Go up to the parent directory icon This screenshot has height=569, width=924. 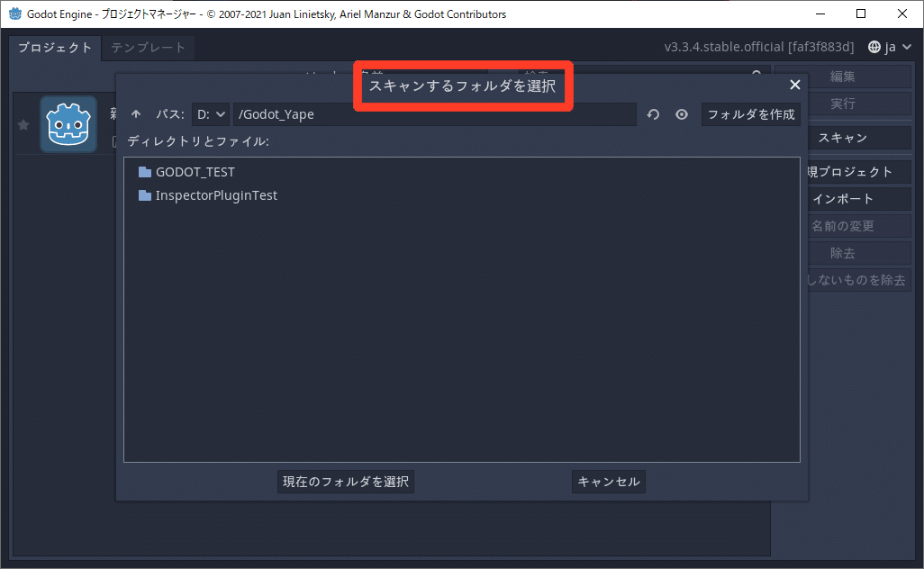[x=135, y=113]
